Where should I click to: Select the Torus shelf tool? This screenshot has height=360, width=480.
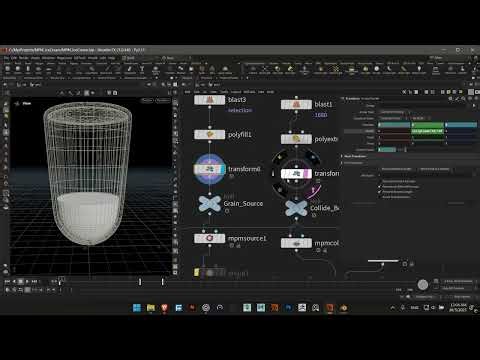click(38, 70)
